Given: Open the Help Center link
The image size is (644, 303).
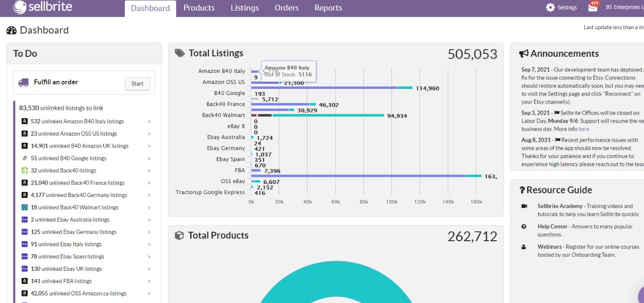Looking at the screenshot, I should click(552, 227).
